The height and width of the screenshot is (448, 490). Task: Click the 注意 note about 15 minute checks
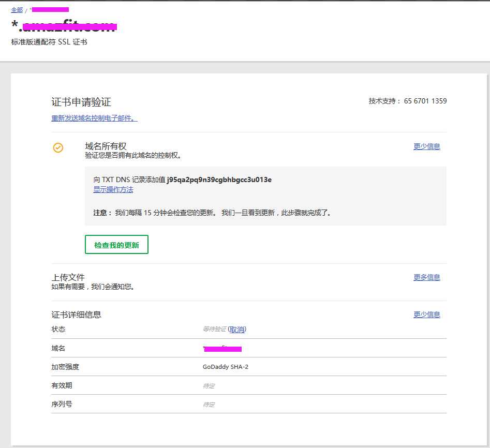(x=212, y=213)
